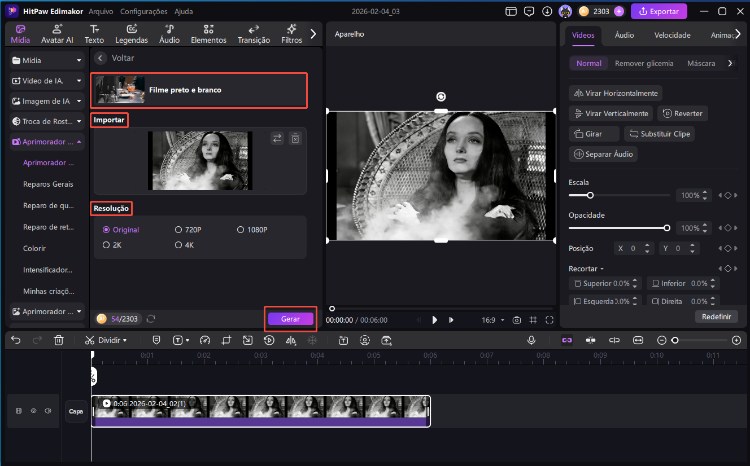This screenshot has height=466, width=750.
Task: Open the Elementos panel
Action: pos(208,34)
